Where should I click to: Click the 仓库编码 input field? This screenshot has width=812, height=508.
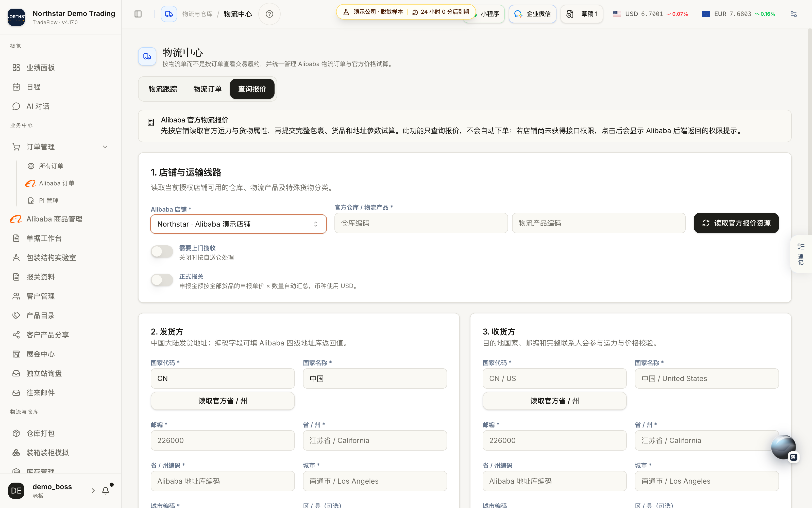coord(421,223)
